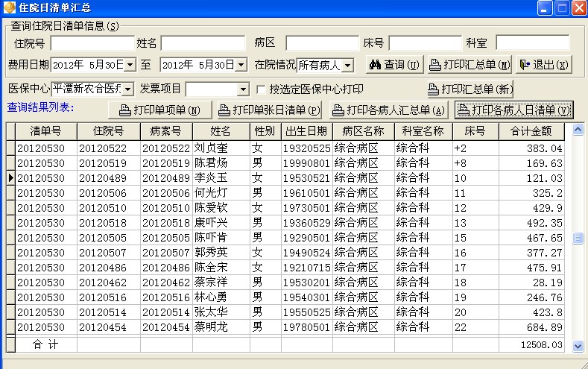Select patient name 陈君炀
588x369 pixels.
click(x=211, y=163)
